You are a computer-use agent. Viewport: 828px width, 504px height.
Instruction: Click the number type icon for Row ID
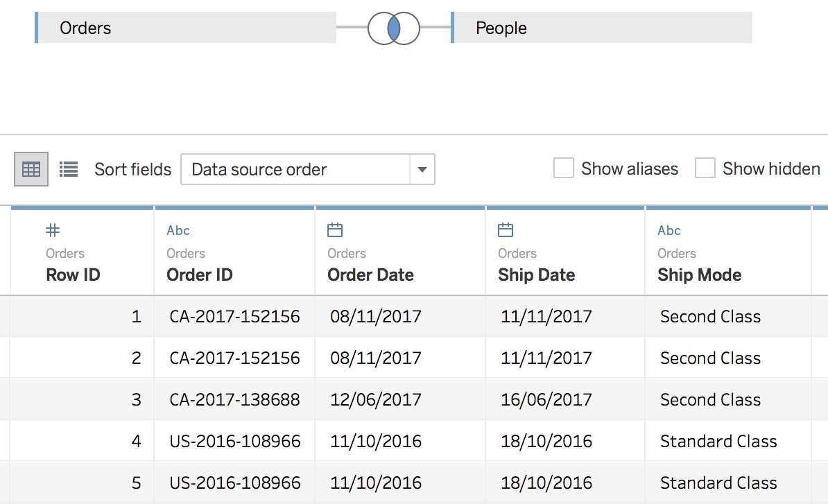[53, 230]
